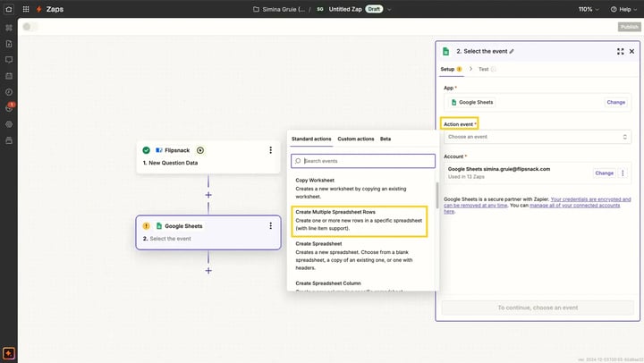This screenshot has height=363, width=644.
Task: Click the green check status on Flipsnack step
Action: click(x=146, y=150)
